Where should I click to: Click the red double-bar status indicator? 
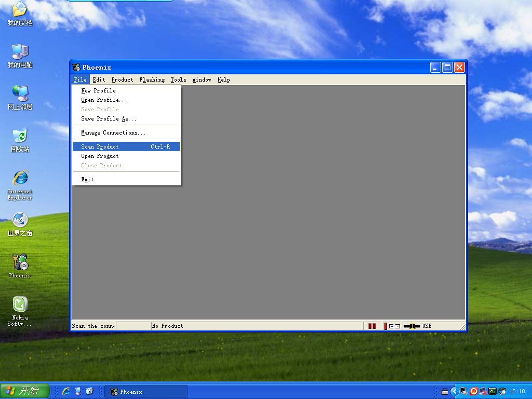click(372, 326)
